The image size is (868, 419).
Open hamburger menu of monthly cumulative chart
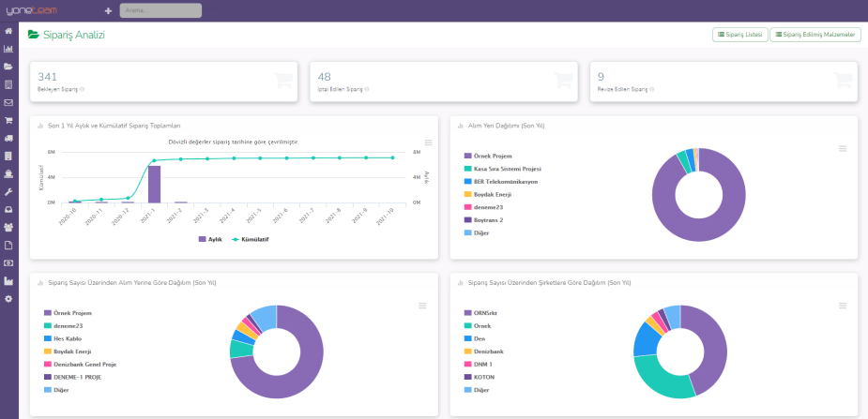pyautogui.click(x=428, y=142)
